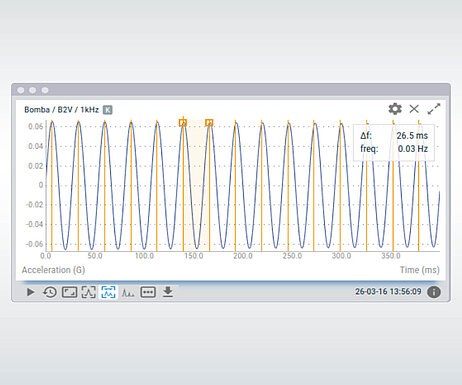The width and height of the screenshot is (462, 385).
Task: Click the K badge beside the title
Action: pyautogui.click(x=108, y=110)
